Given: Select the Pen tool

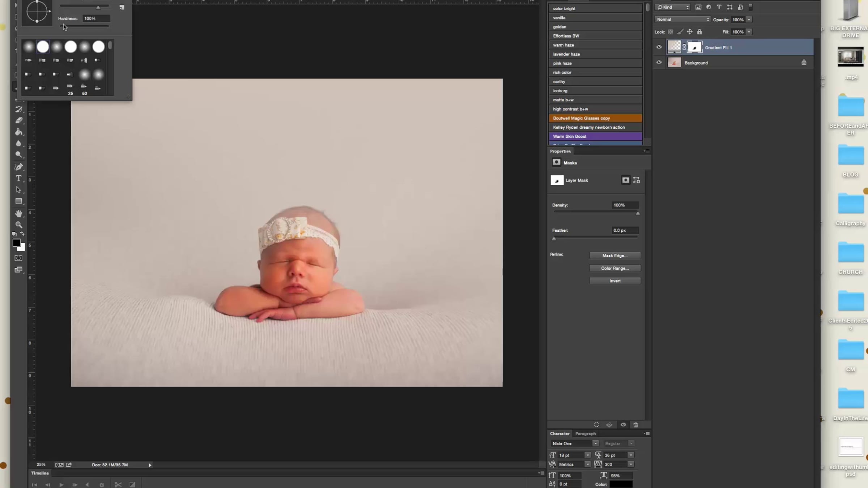Looking at the screenshot, I should pyautogui.click(x=18, y=167).
